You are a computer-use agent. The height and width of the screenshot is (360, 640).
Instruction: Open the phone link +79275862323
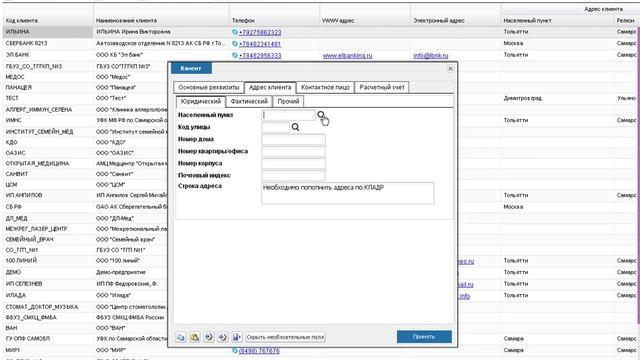(260, 32)
